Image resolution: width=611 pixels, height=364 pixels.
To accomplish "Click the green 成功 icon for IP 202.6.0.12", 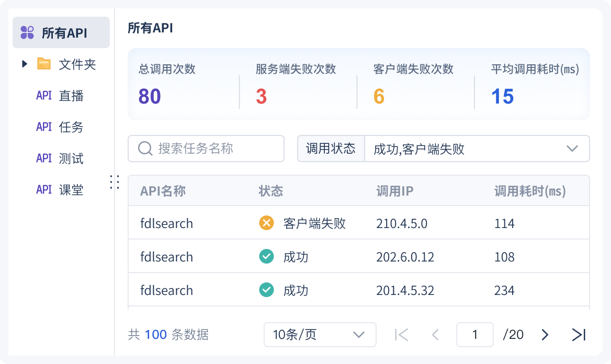I will click(266, 257).
